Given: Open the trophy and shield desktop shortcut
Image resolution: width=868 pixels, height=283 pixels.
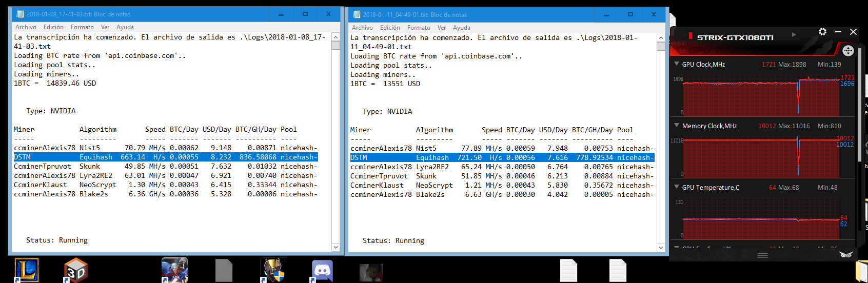Looking at the screenshot, I should (x=273, y=270).
